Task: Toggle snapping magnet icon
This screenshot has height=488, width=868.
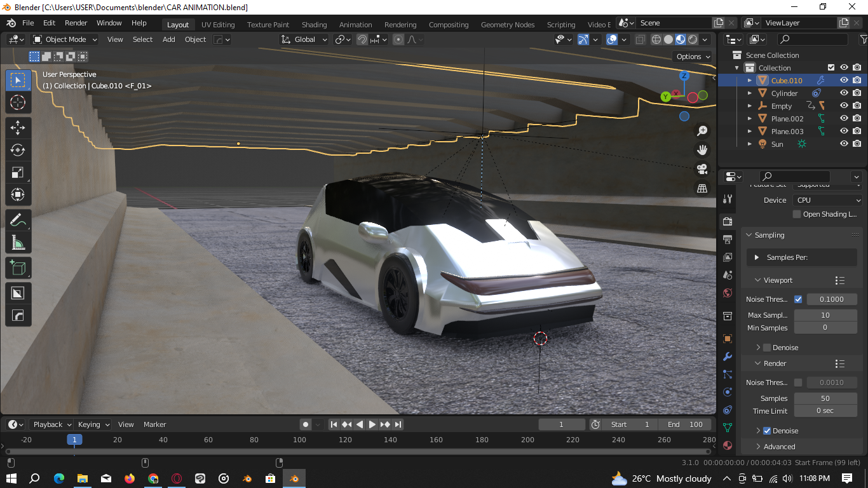Action: [362, 39]
